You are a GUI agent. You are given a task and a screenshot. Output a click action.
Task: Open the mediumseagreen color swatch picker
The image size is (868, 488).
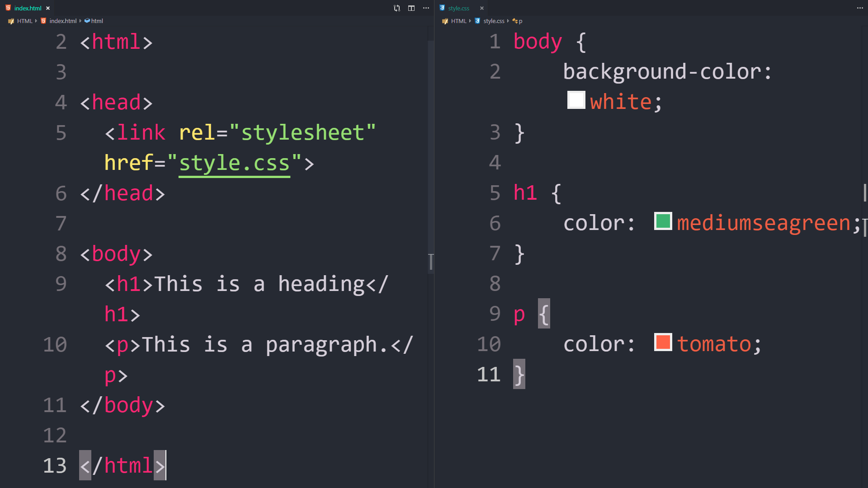663,221
